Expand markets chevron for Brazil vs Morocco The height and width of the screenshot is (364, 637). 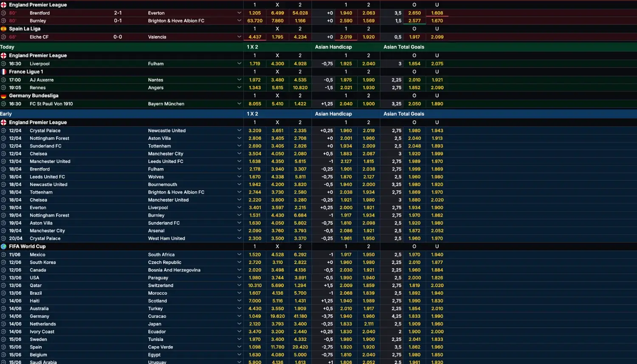239,293
